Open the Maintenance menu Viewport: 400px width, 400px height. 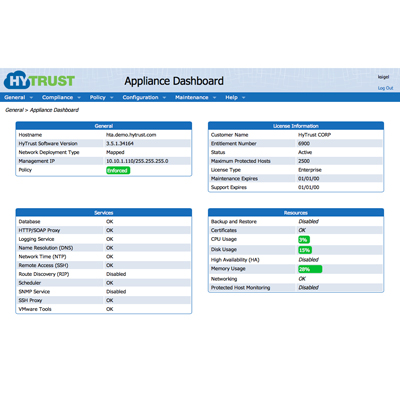click(192, 97)
